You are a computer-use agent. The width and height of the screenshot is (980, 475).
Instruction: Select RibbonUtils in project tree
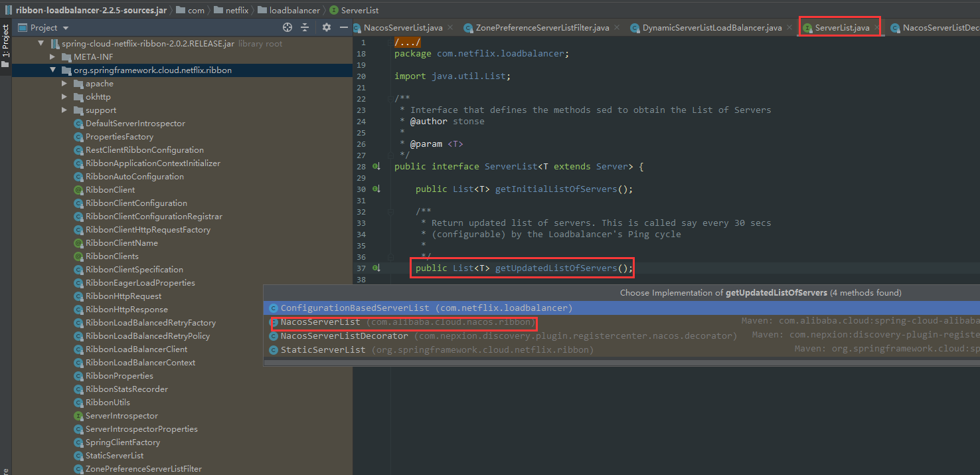click(108, 403)
